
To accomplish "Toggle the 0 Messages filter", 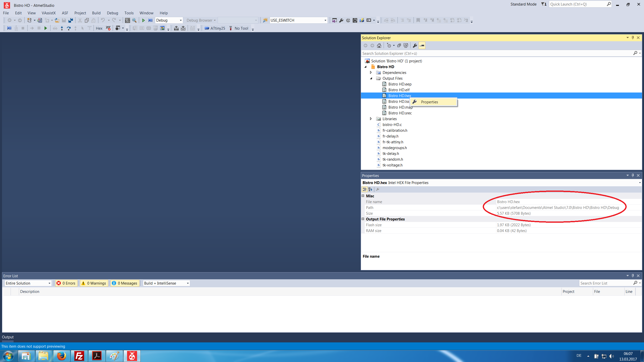I will [x=125, y=283].
